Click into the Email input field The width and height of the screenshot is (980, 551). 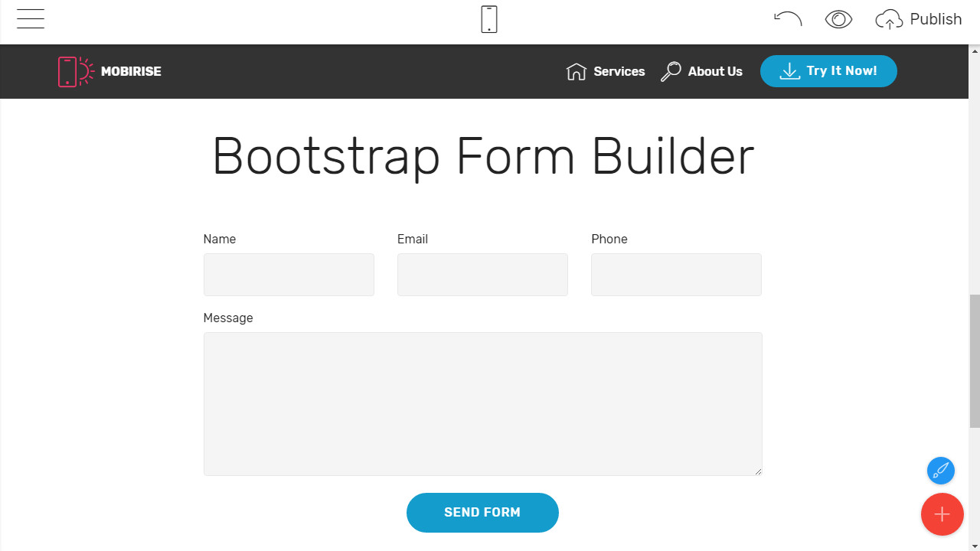pos(482,274)
